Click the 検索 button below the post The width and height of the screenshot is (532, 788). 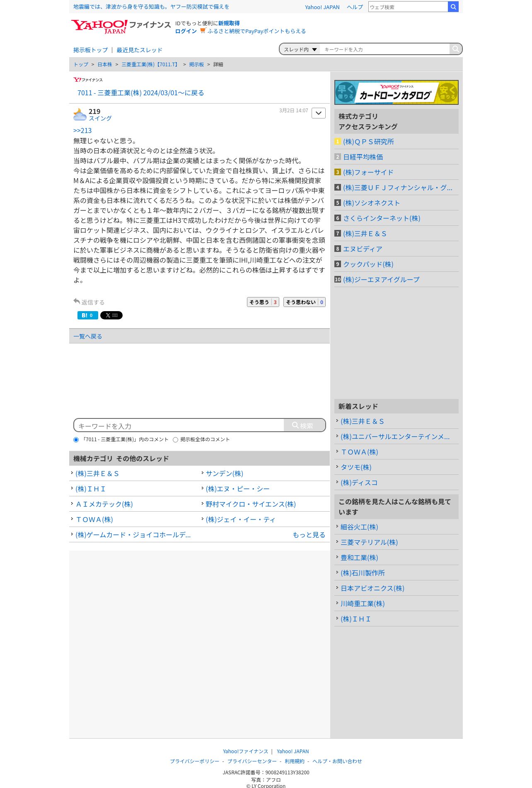305,425
